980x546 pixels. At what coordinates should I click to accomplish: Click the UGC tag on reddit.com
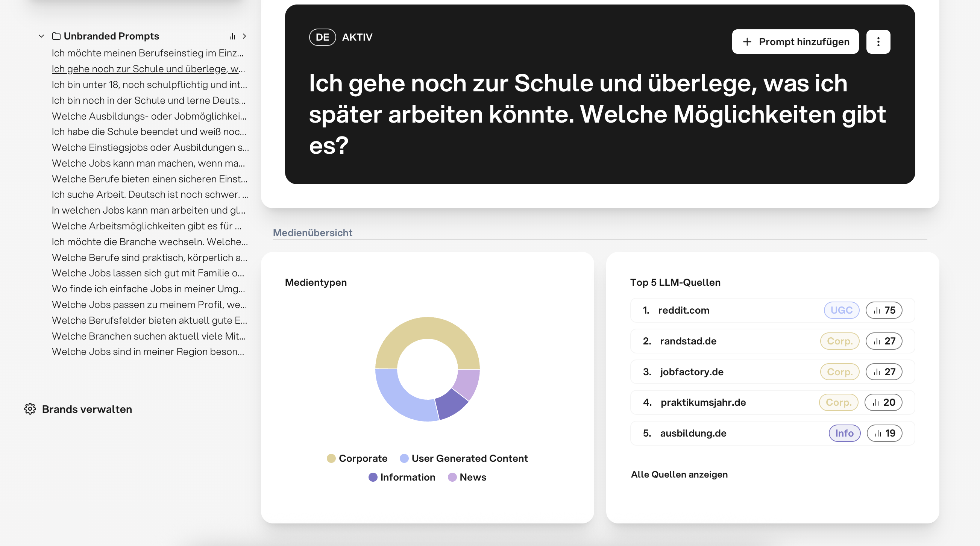(x=841, y=310)
